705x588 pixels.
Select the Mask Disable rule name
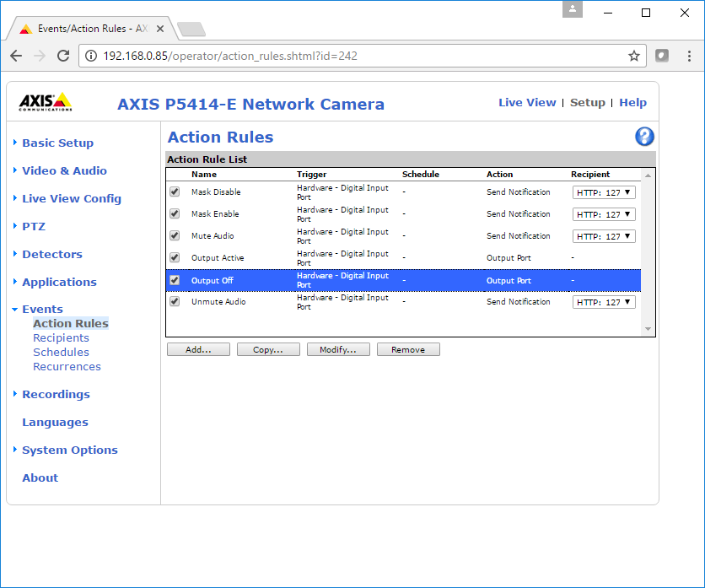[x=216, y=192]
